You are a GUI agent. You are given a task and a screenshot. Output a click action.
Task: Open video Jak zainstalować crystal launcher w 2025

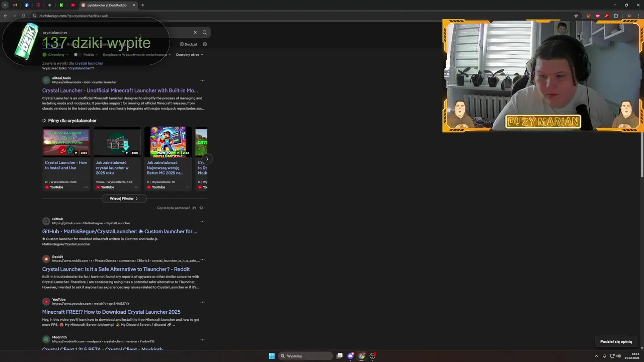point(112,168)
